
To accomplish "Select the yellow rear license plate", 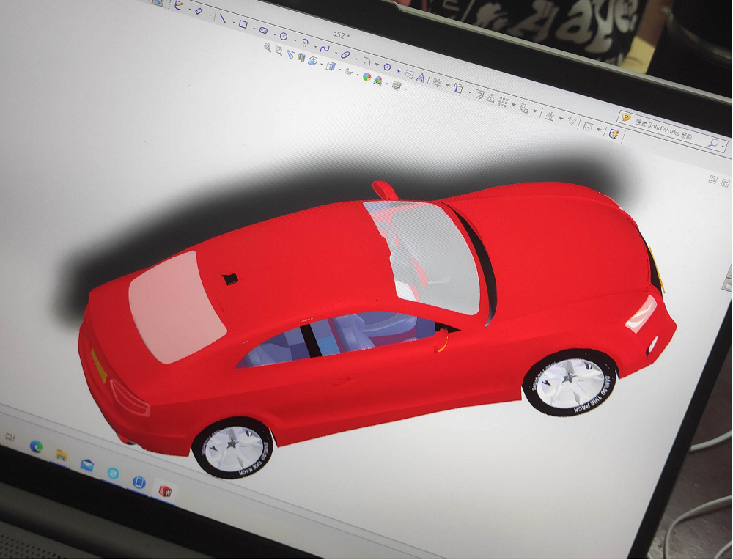I will [99, 366].
